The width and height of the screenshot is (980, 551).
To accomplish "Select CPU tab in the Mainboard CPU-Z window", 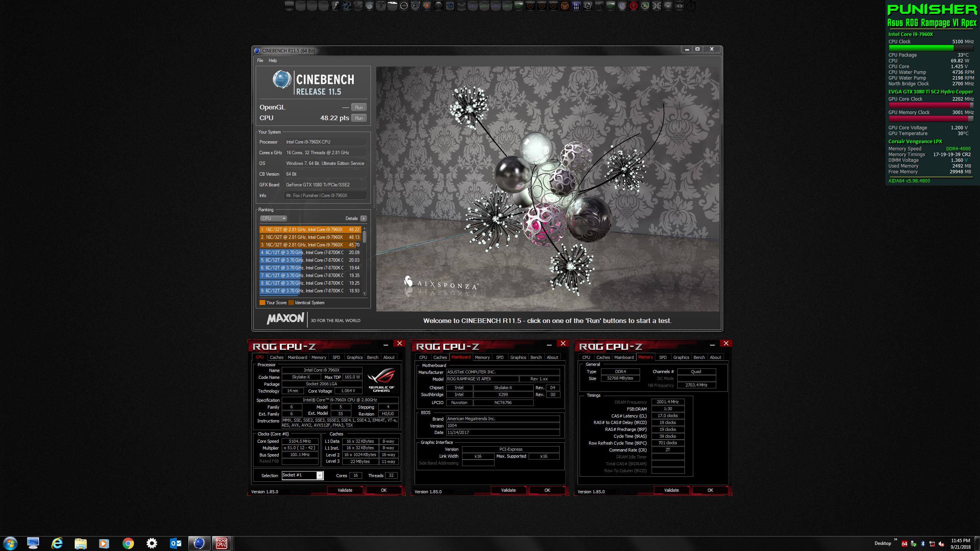I will click(x=423, y=357).
